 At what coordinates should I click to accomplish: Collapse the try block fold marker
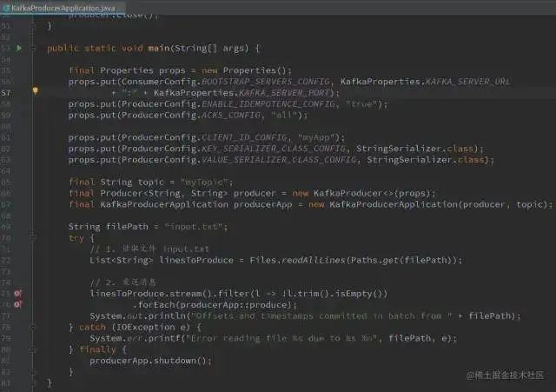click(33, 237)
